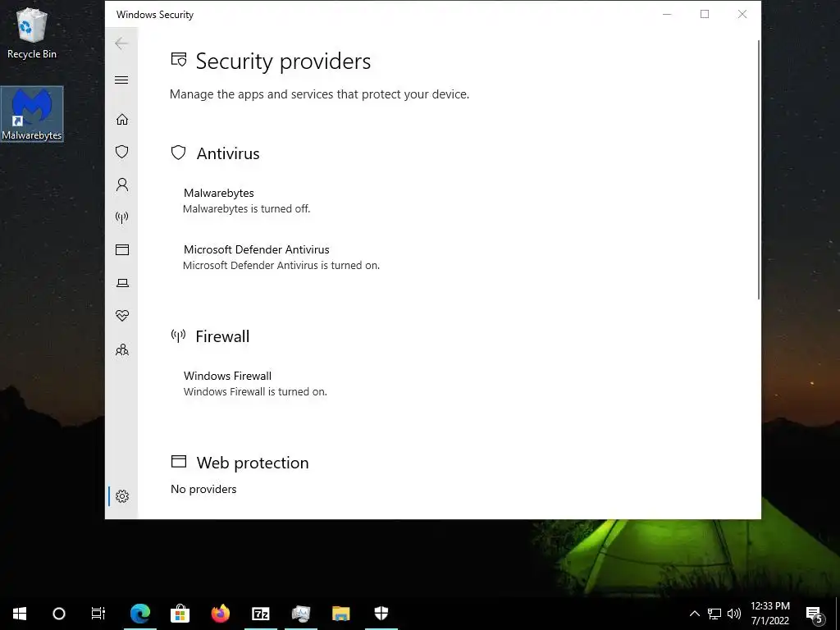Open 7-Zip from taskbar

pyautogui.click(x=260, y=614)
